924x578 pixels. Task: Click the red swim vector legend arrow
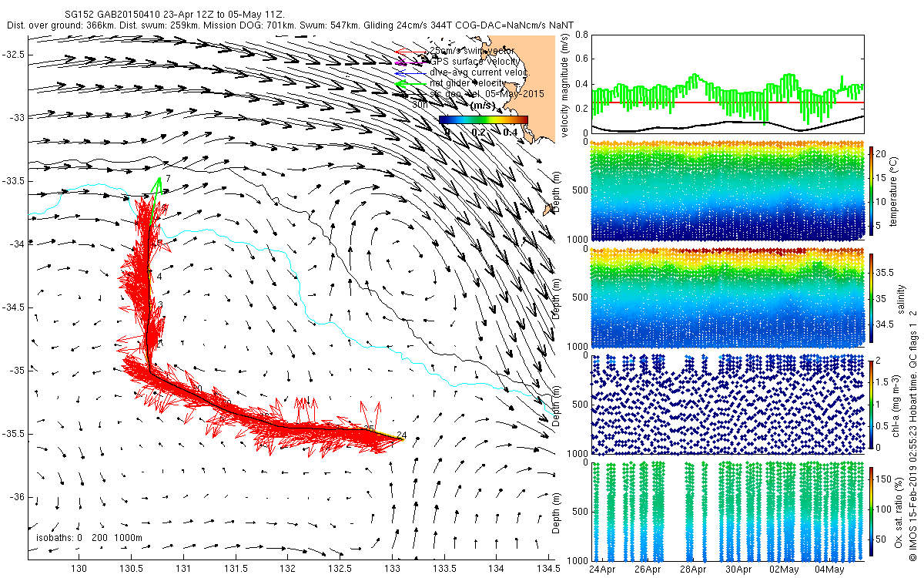click(410, 52)
